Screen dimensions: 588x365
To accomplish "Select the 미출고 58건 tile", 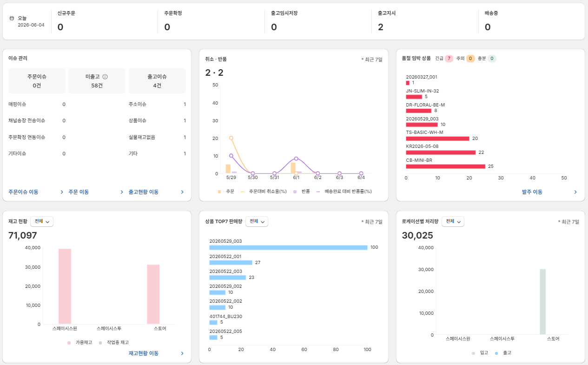I will (x=97, y=81).
